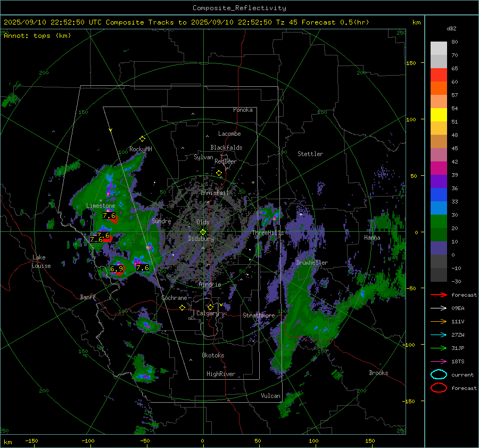Click the Lacombe city label
Screen dimensions: 479x448
(229, 134)
